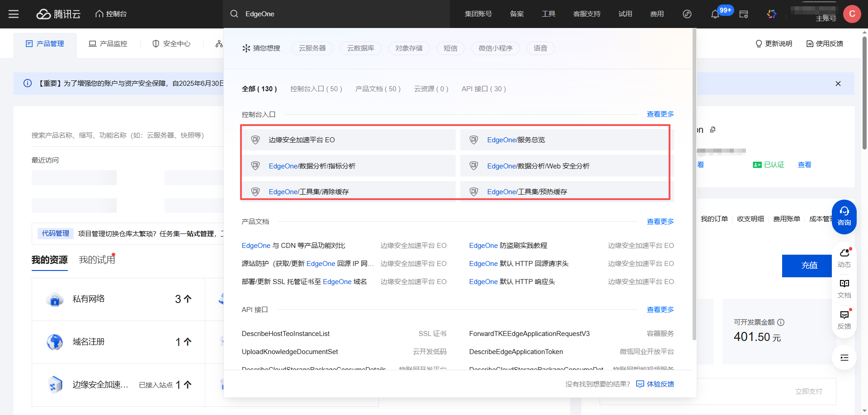868x415 pixels.
Task: Open the 反馈 floating sidebar icon
Action: tap(844, 320)
